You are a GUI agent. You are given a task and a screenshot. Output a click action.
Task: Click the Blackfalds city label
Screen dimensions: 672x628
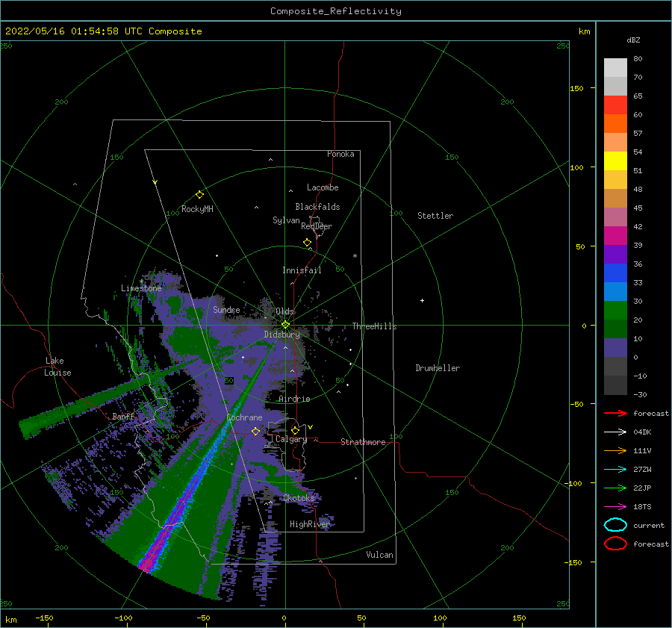click(317, 207)
